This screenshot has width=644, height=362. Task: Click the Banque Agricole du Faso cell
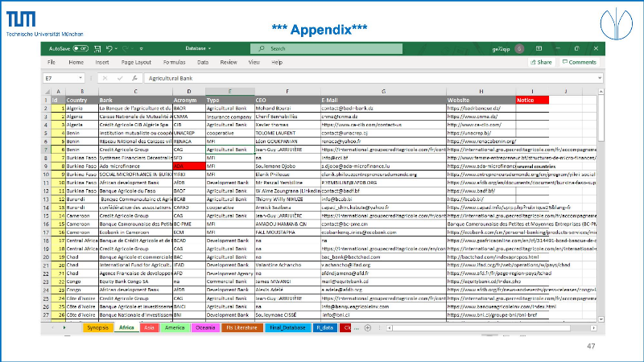point(135,191)
